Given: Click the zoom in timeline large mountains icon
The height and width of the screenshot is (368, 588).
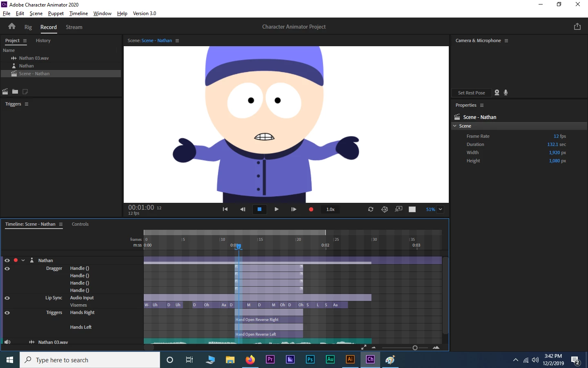Looking at the screenshot, I should tap(436, 348).
